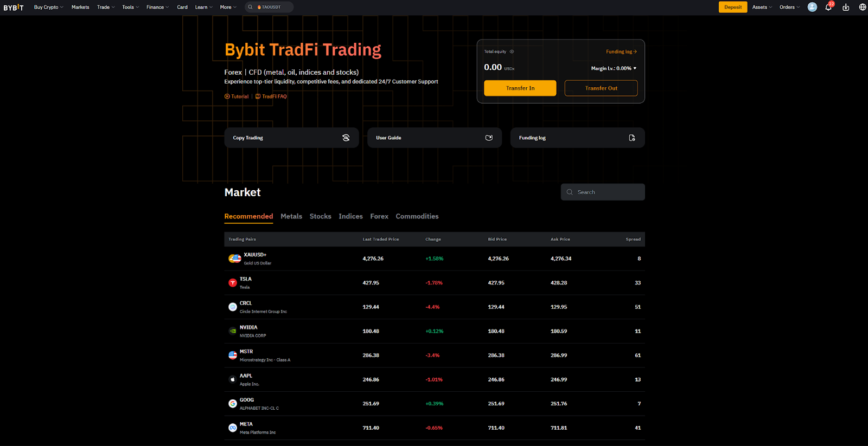The width and height of the screenshot is (868, 446).
Task: Open the Card menu item
Action: pos(182,7)
